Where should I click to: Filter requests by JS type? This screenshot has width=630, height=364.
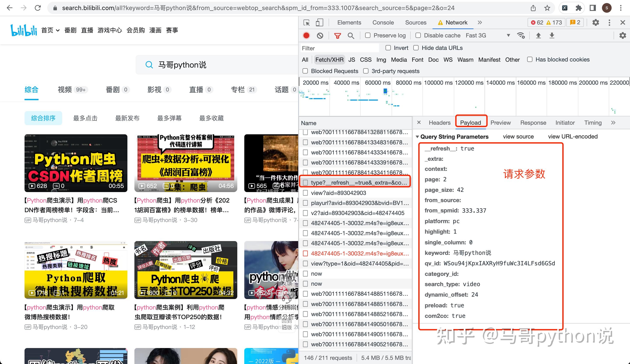click(x=352, y=60)
